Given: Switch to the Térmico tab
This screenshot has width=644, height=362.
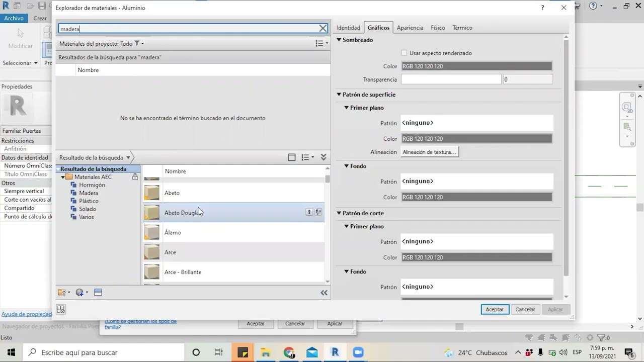Looking at the screenshot, I should (462, 28).
